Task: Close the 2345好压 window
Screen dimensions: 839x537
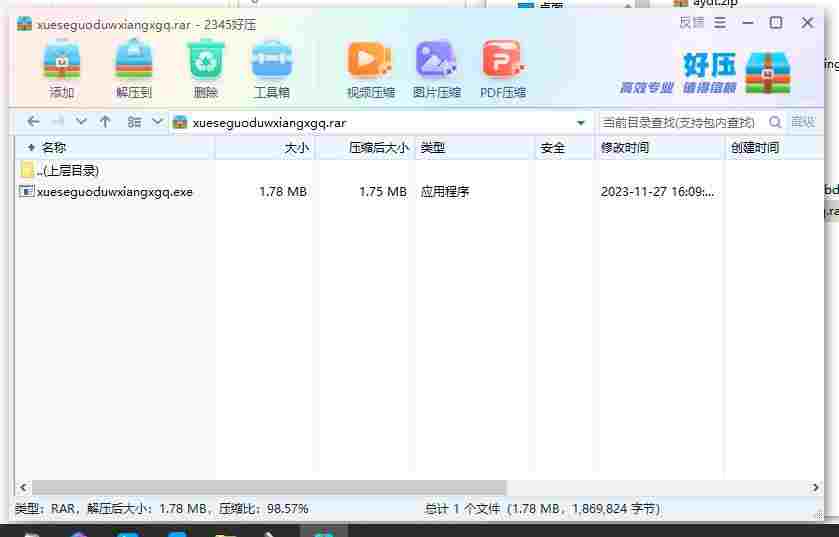Action: coord(807,23)
